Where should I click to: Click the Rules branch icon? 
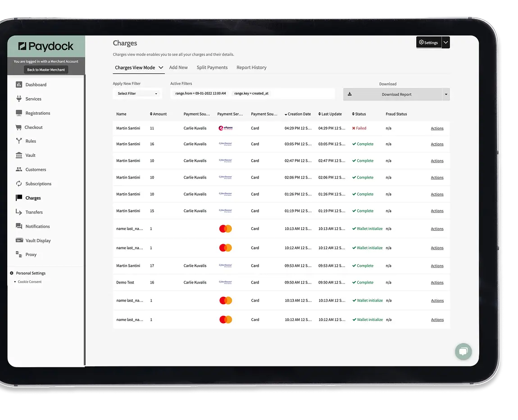pyautogui.click(x=19, y=141)
